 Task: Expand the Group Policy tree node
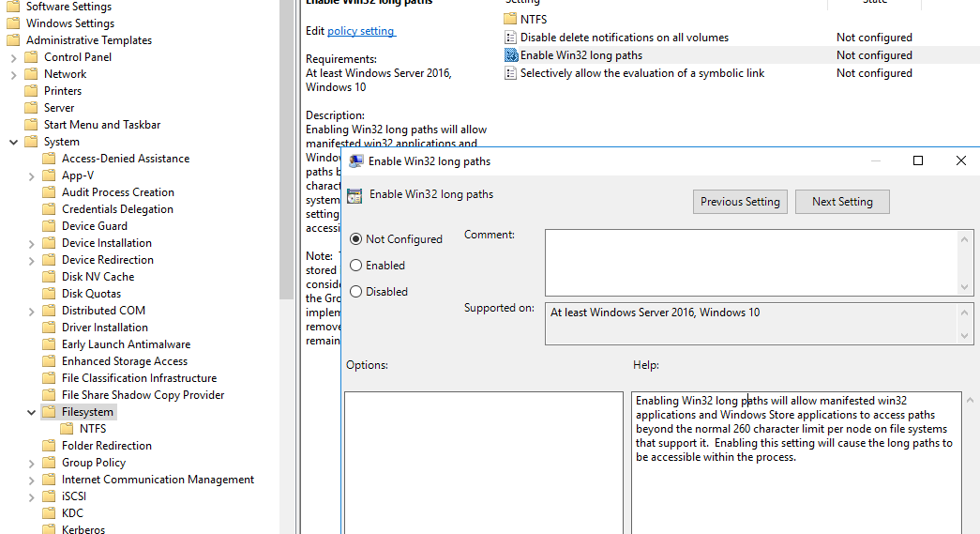coord(31,463)
